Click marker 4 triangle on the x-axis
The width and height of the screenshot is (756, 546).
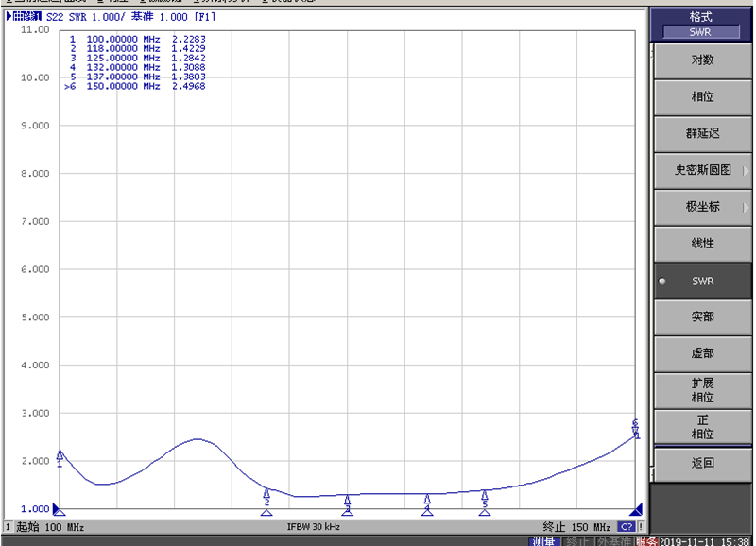(427, 511)
